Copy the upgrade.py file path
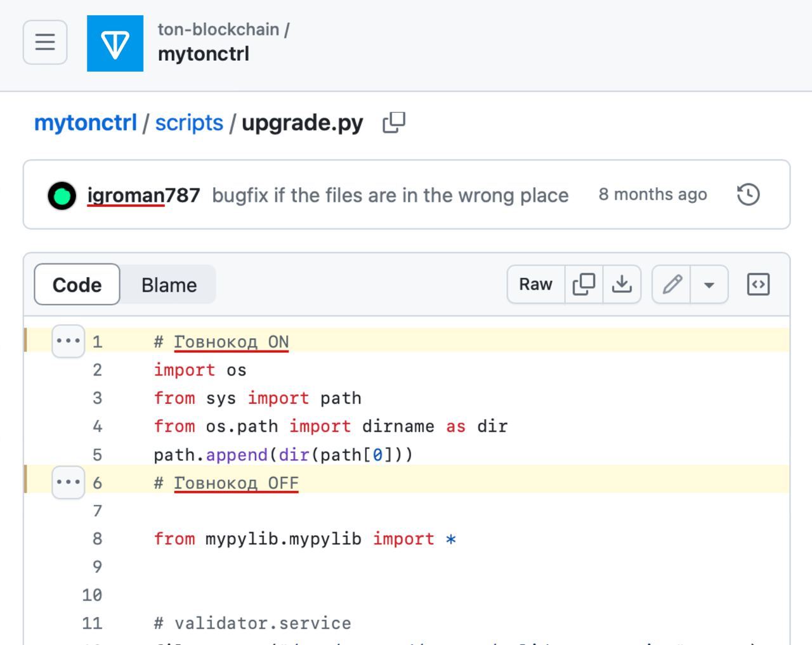Viewport: 812px width, 645px height. [394, 122]
